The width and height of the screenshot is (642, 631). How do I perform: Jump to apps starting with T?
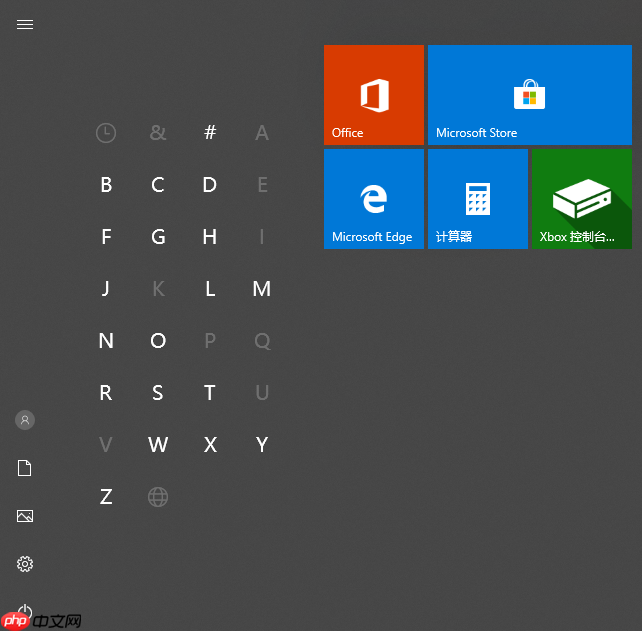click(x=210, y=393)
